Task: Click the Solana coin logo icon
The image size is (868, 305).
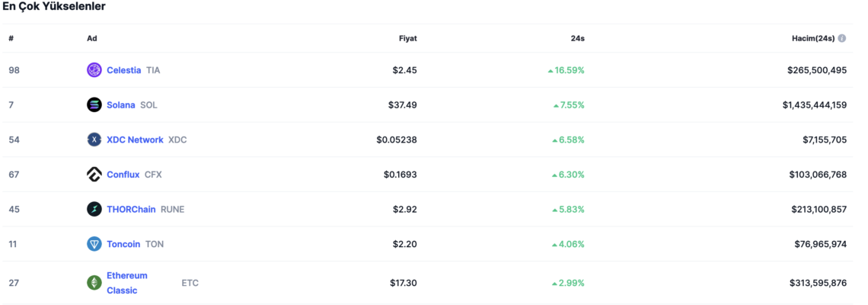Action: pos(94,104)
